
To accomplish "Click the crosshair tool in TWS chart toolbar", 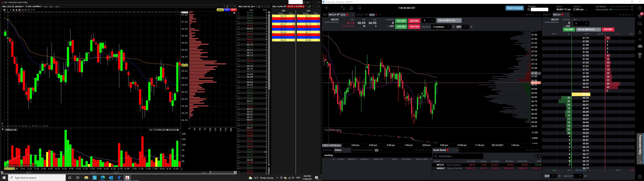I will tap(19, 10).
